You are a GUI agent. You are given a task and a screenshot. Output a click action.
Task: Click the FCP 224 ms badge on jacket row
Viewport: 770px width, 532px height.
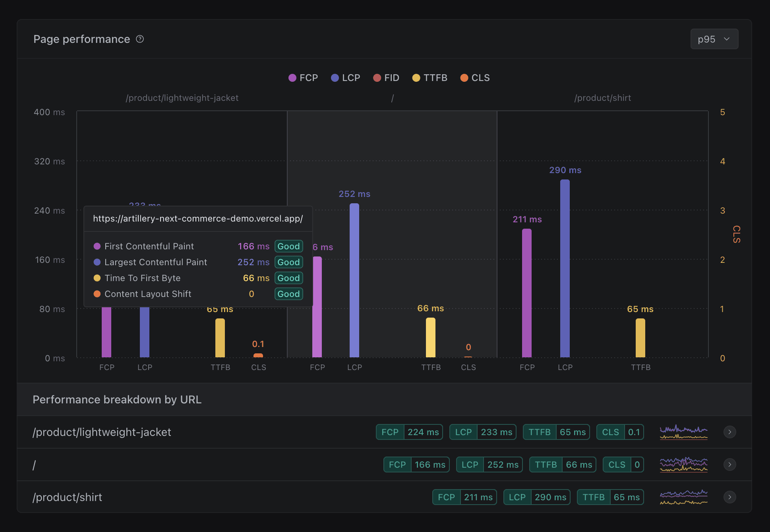(x=409, y=432)
